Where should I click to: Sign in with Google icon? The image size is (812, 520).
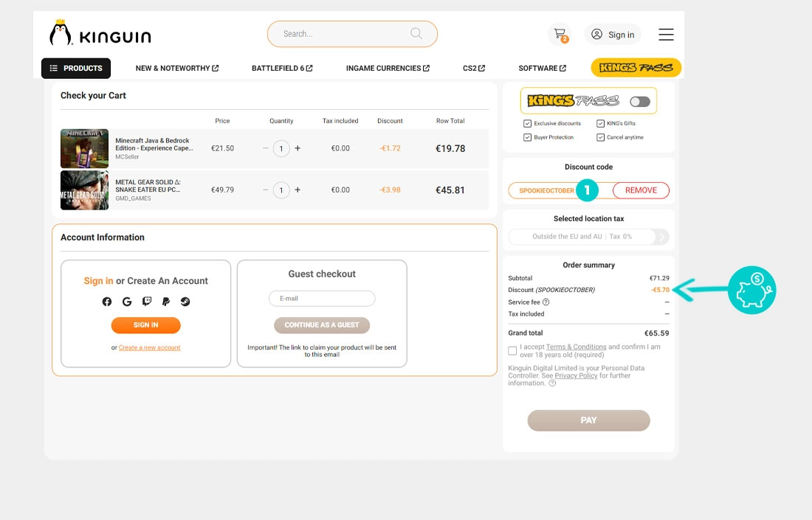pyautogui.click(x=127, y=302)
